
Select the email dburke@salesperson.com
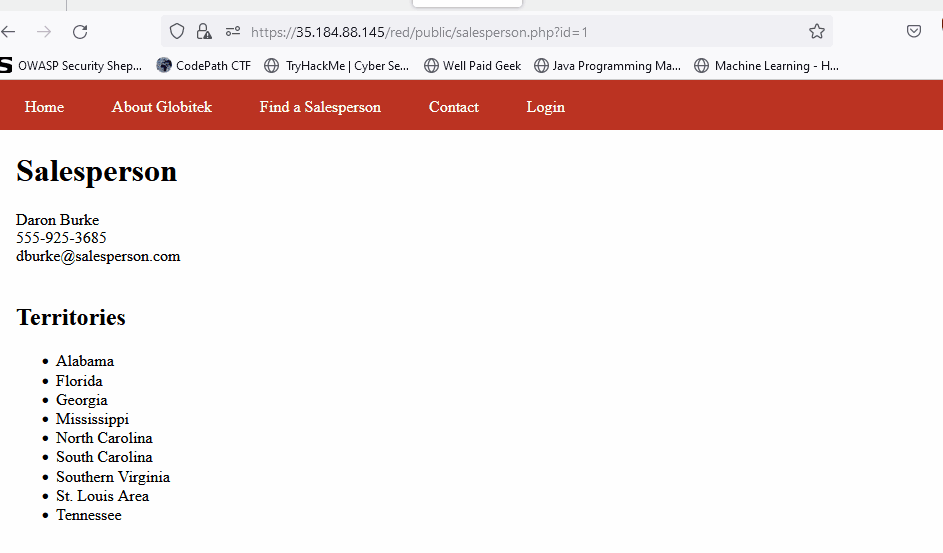98,256
